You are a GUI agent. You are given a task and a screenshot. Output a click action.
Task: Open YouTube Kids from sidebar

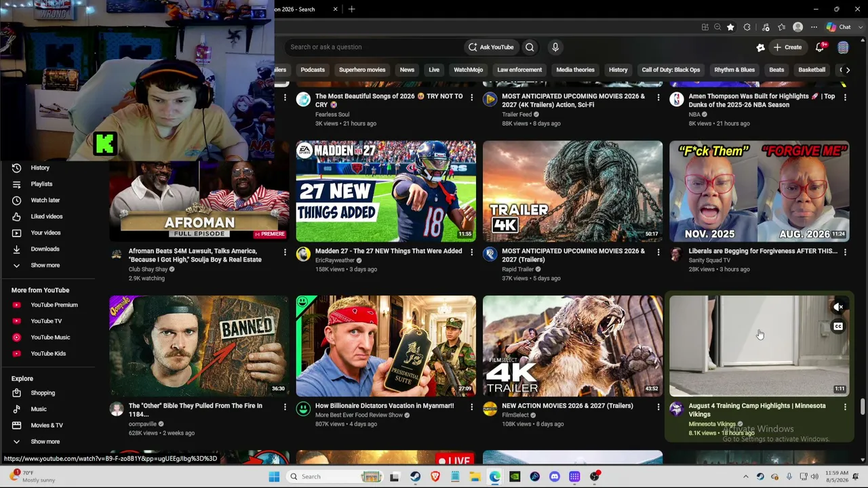click(x=47, y=354)
